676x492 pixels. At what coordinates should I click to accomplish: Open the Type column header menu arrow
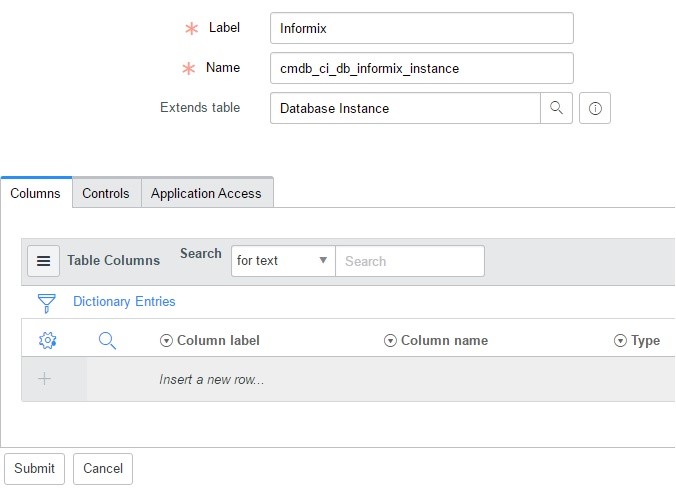620,341
